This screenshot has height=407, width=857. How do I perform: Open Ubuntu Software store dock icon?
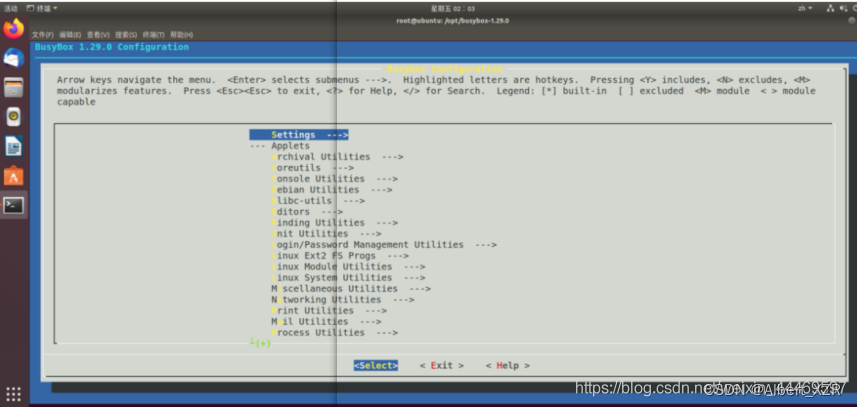pos(14,176)
